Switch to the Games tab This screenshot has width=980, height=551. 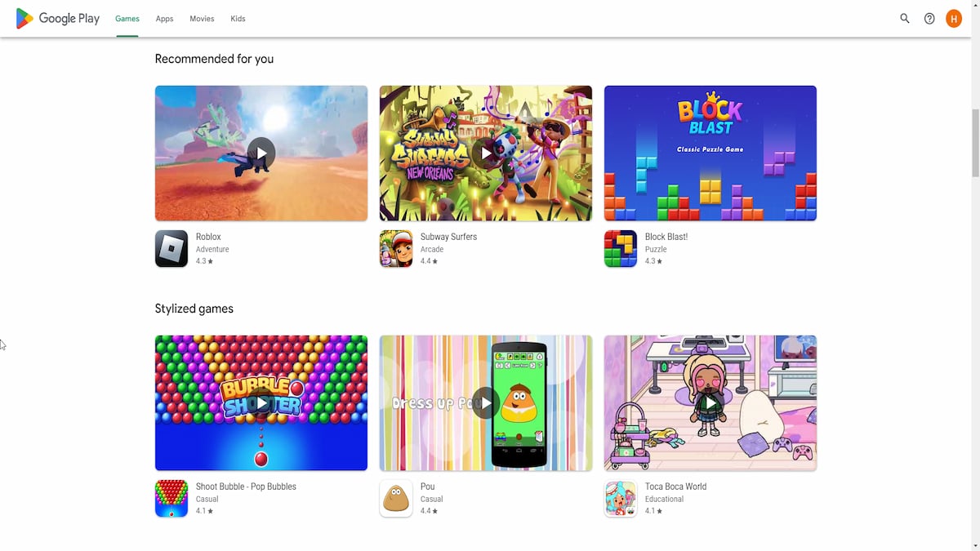(x=127, y=19)
